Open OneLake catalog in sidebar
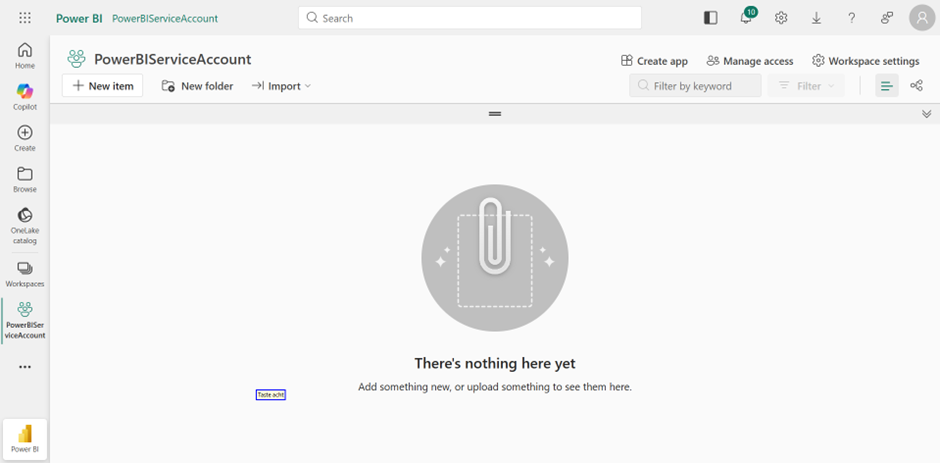The width and height of the screenshot is (940, 463). 25,226
